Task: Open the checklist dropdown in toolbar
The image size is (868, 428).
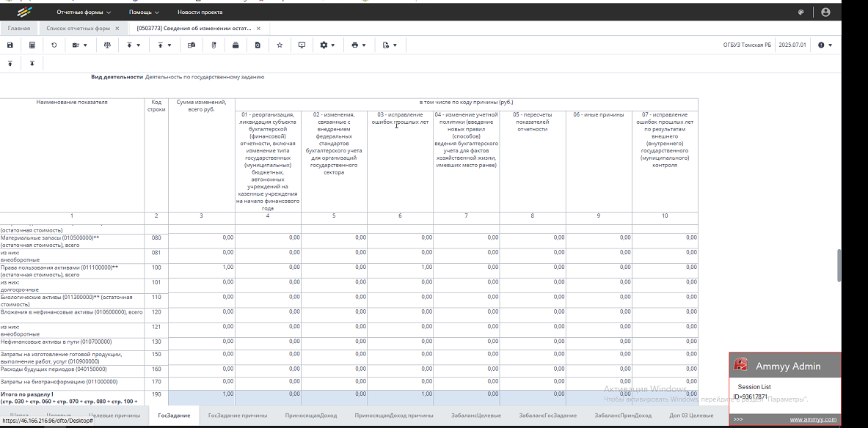Action: coord(80,45)
